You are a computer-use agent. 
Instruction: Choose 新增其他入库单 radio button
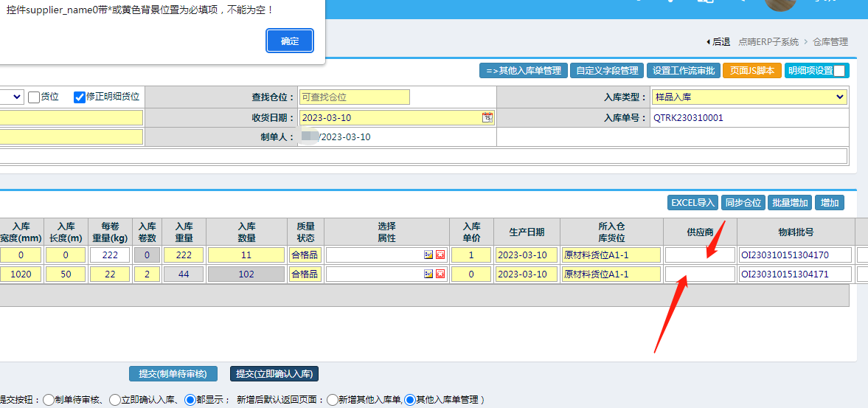pos(333,399)
